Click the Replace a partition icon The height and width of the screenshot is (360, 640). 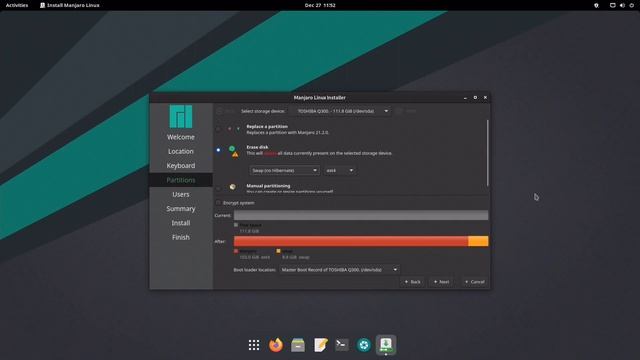coord(234,129)
